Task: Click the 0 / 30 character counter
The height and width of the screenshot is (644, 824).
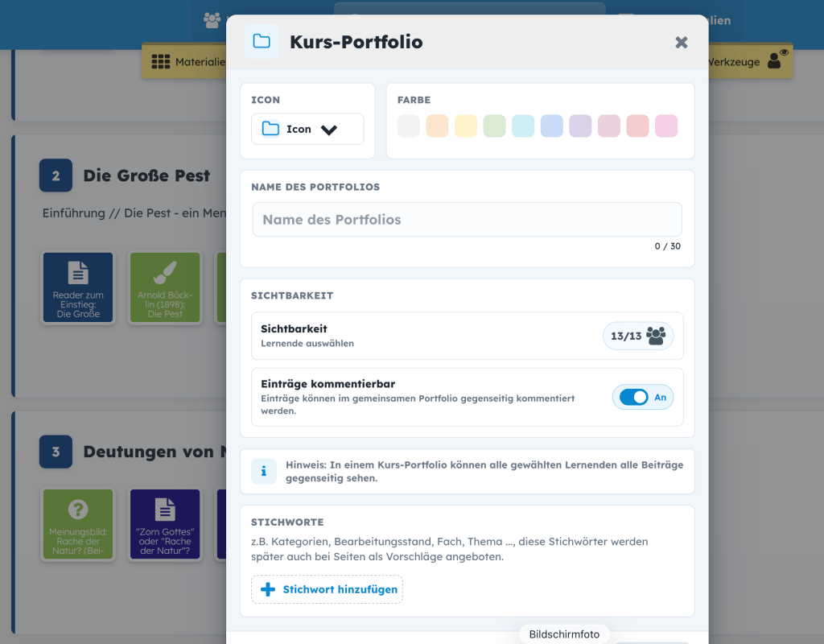Action: [667, 246]
